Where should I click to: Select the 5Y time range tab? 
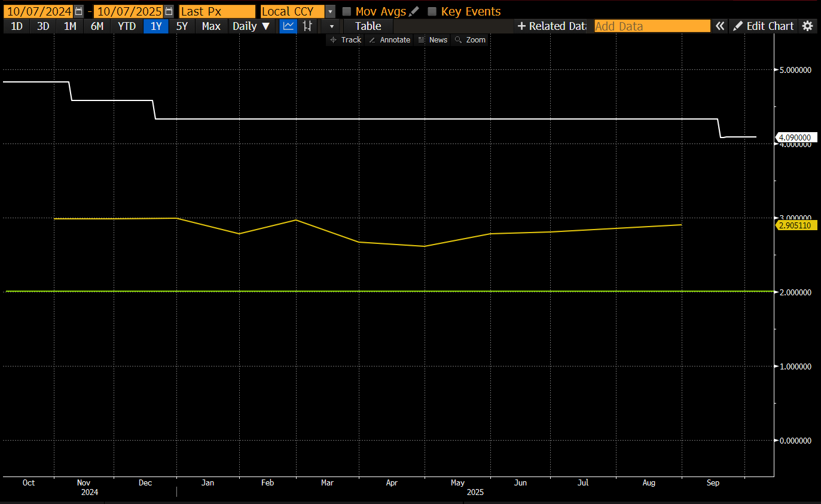(182, 26)
